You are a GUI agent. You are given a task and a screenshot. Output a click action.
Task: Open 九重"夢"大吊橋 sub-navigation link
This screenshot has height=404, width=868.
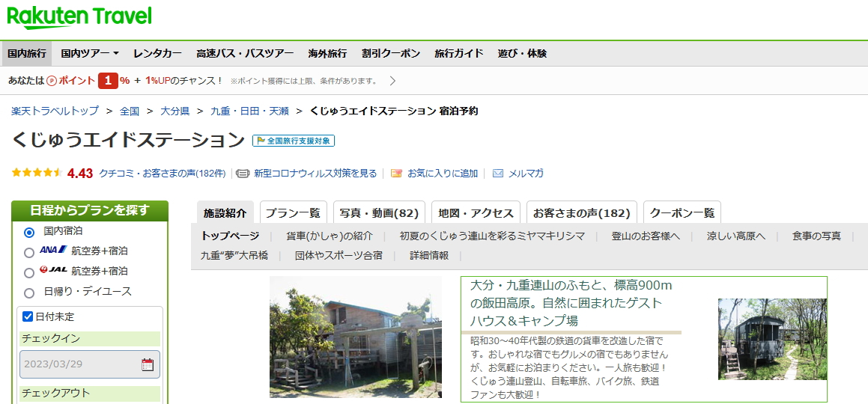click(x=234, y=255)
